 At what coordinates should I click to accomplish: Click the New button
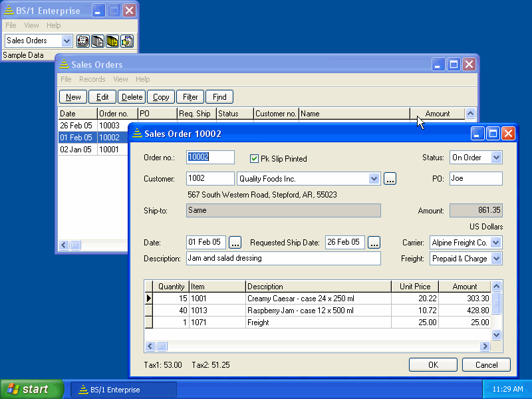73,97
